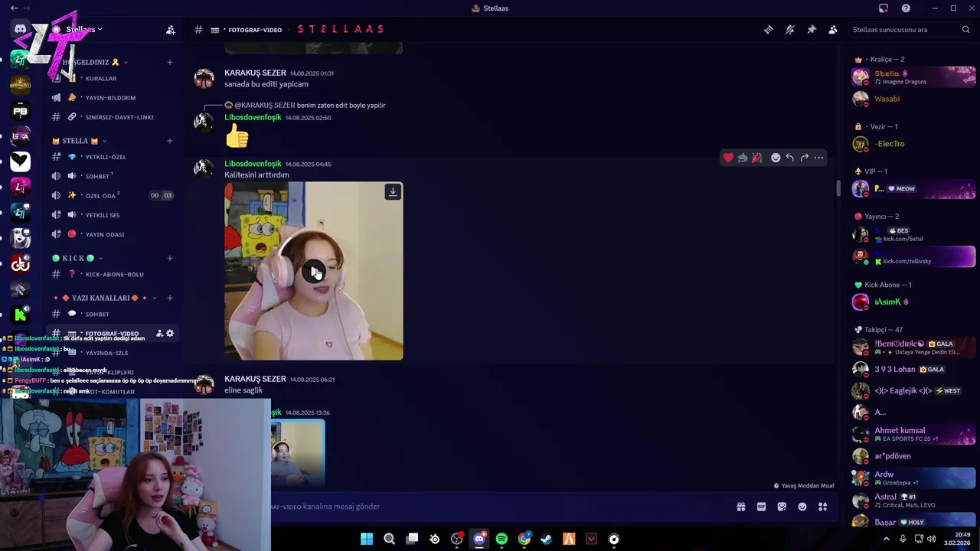The width and height of the screenshot is (980, 551).
Task: Create channel in STELLA category
Action: [x=170, y=141]
